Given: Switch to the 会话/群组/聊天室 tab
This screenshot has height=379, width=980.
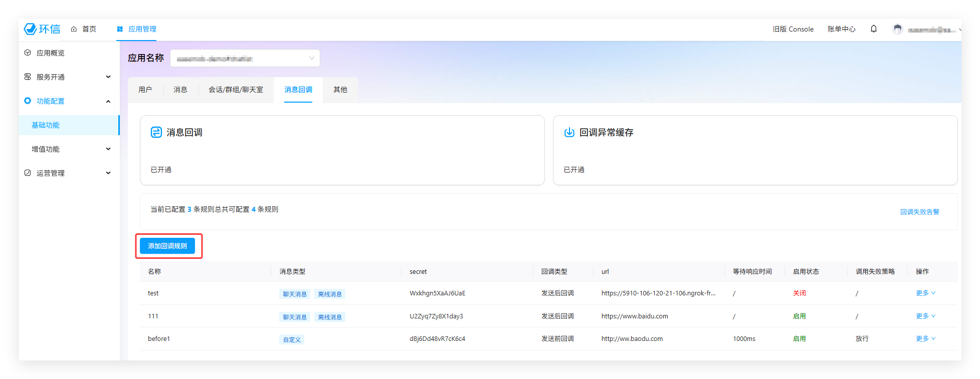Looking at the screenshot, I should click(236, 90).
